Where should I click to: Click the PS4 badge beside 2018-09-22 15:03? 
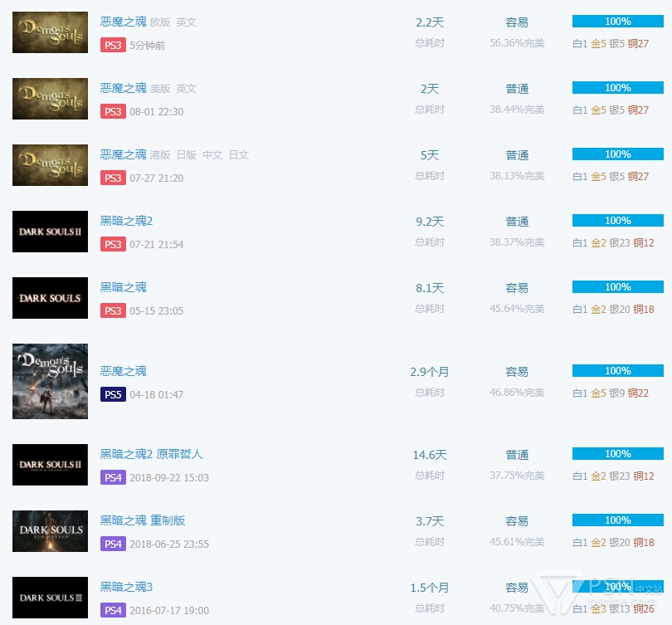click(113, 477)
